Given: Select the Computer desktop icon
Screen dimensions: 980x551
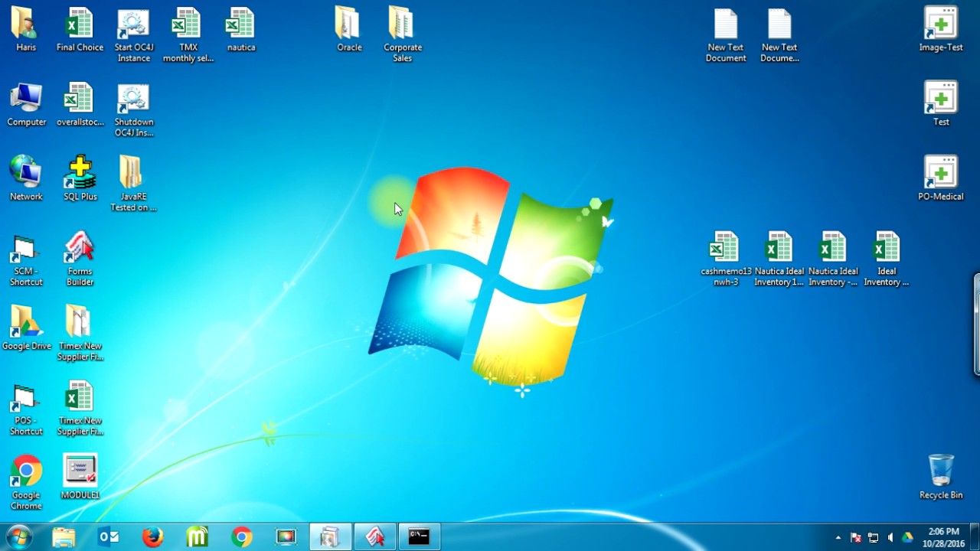Looking at the screenshot, I should (x=26, y=104).
